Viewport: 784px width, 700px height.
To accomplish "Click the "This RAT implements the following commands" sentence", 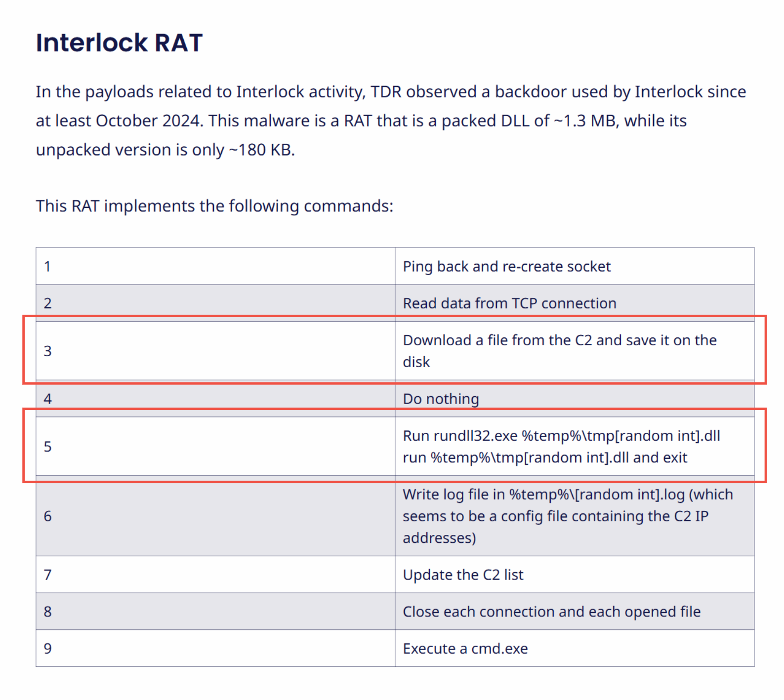I will pyautogui.click(x=214, y=206).
